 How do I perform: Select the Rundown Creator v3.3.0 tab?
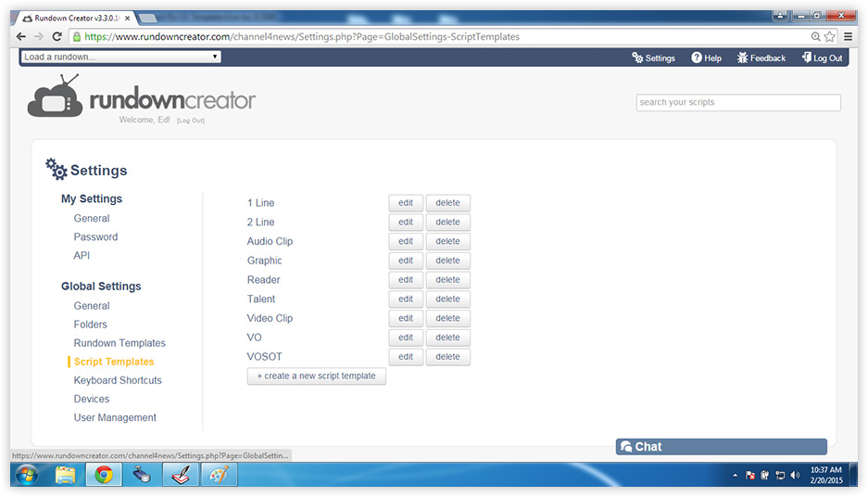tap(76, 18)
